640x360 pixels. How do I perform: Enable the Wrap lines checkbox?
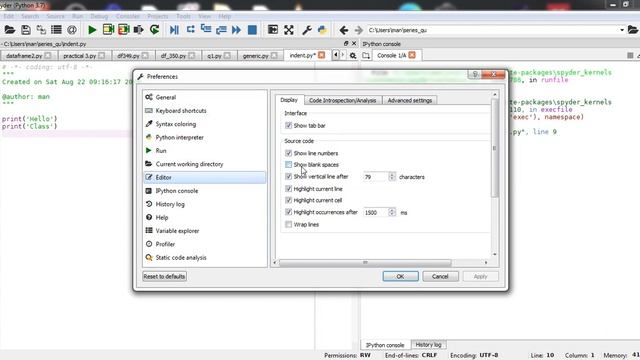289,224
